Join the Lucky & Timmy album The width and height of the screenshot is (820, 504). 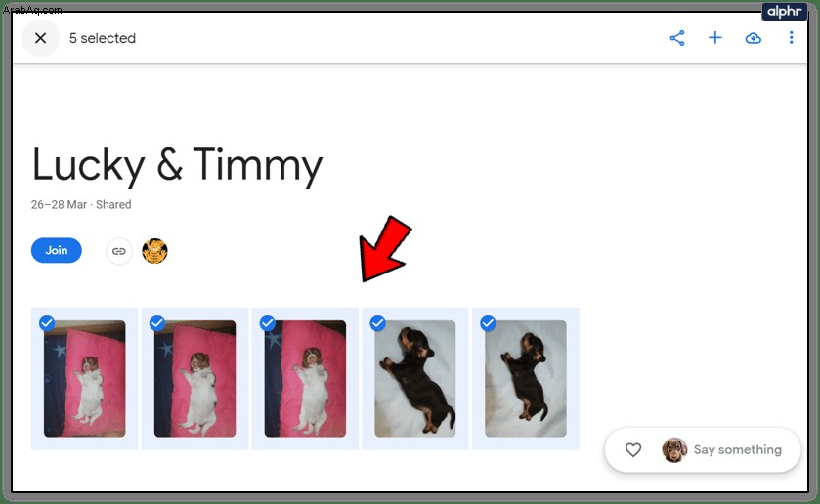coord(57,250)
